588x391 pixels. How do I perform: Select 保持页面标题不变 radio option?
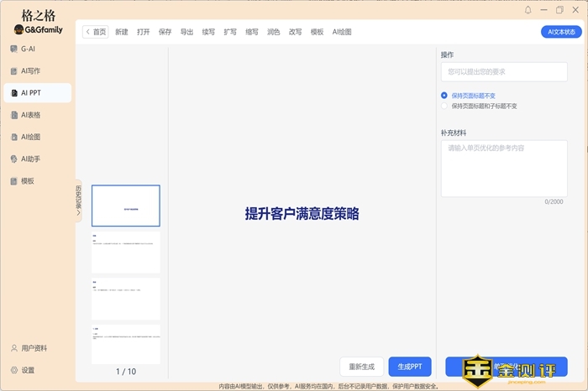click(x=444, y=96)
